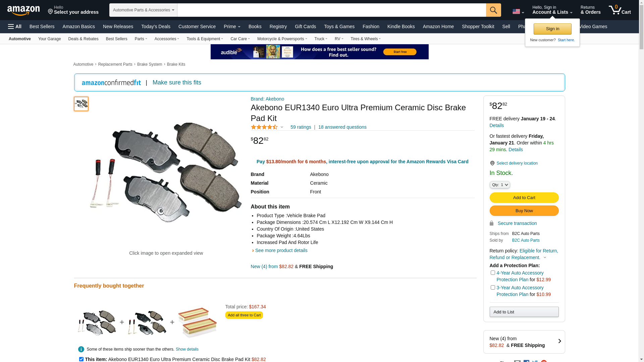Expand Automotive Parts & Accessories search category
This screenshot has height=362, width=644.
click(x=143, y=10)
